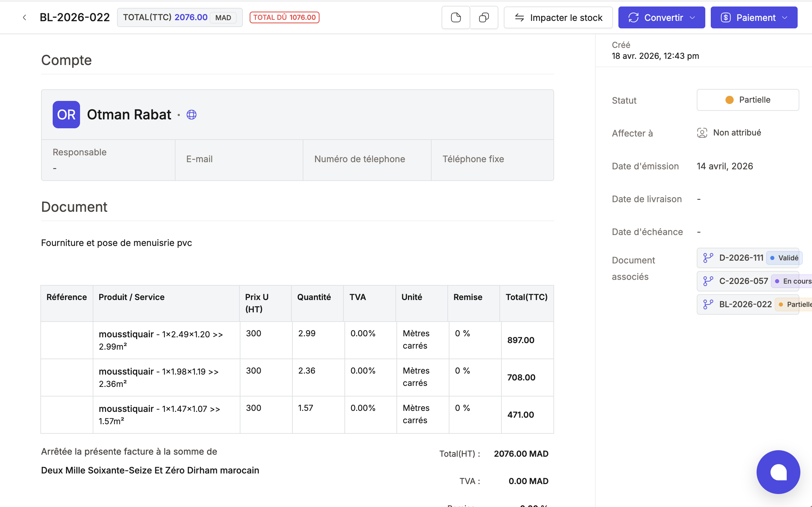This screenshot has height=507, width=812.
Task: Open the Partielle status selector
Action: [748, 100]
